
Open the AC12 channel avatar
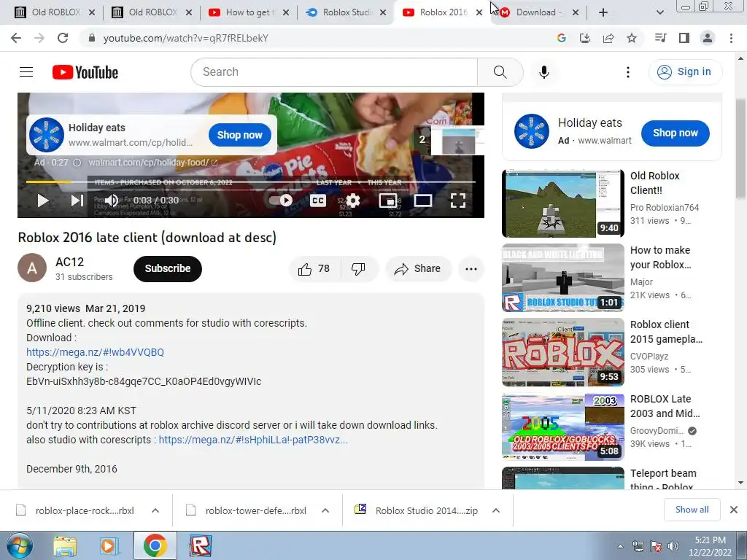pyautogui.click(x=32, y=268)
